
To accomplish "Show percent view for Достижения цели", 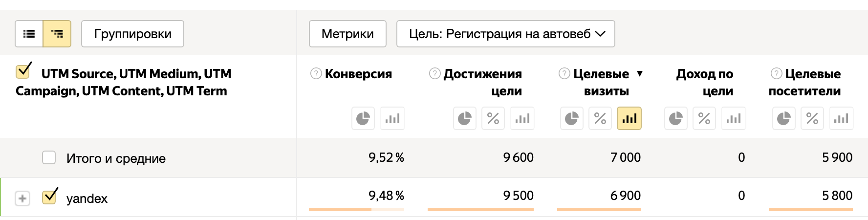I will point(493,118).
